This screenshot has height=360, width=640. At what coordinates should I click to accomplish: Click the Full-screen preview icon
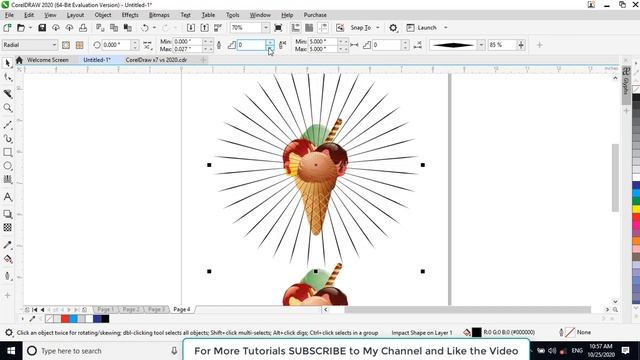[x=278, y=28]
